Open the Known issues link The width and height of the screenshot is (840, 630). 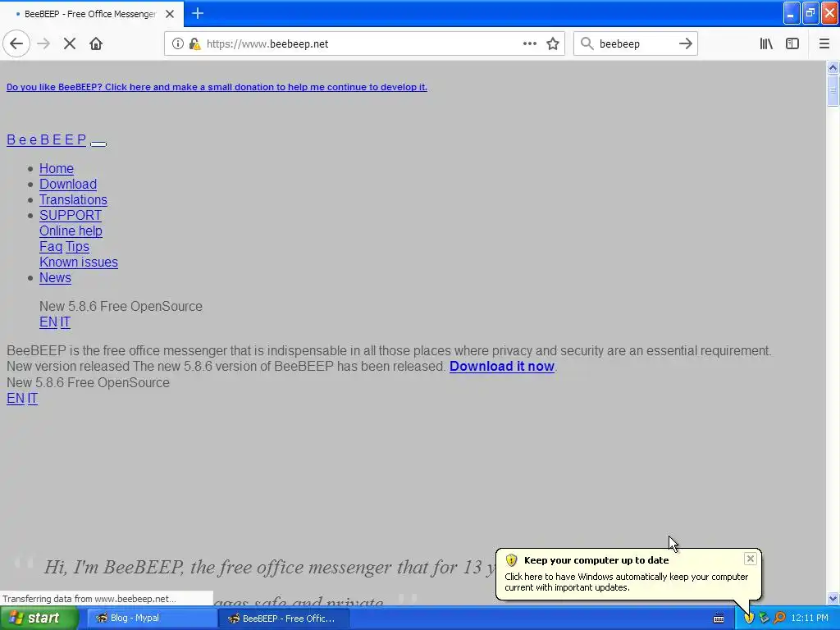[x=79, y=262]
